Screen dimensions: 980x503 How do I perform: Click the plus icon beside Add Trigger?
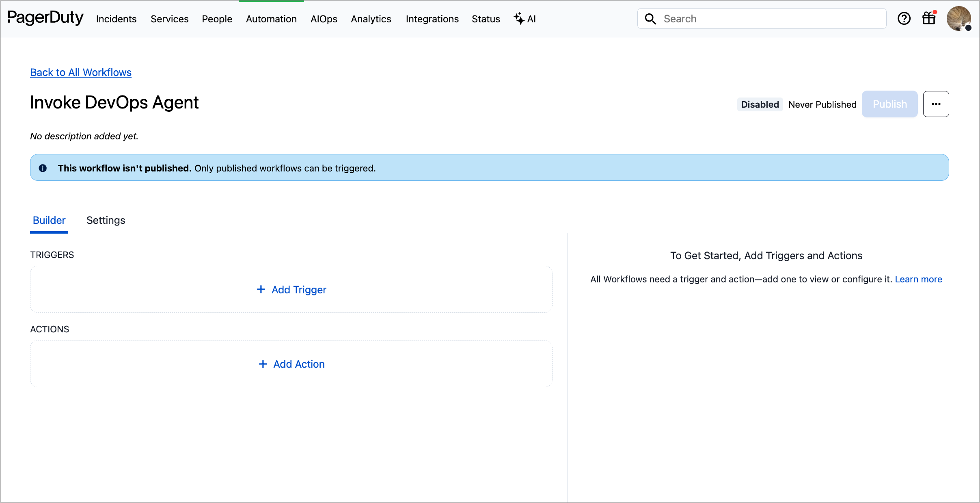261,289
